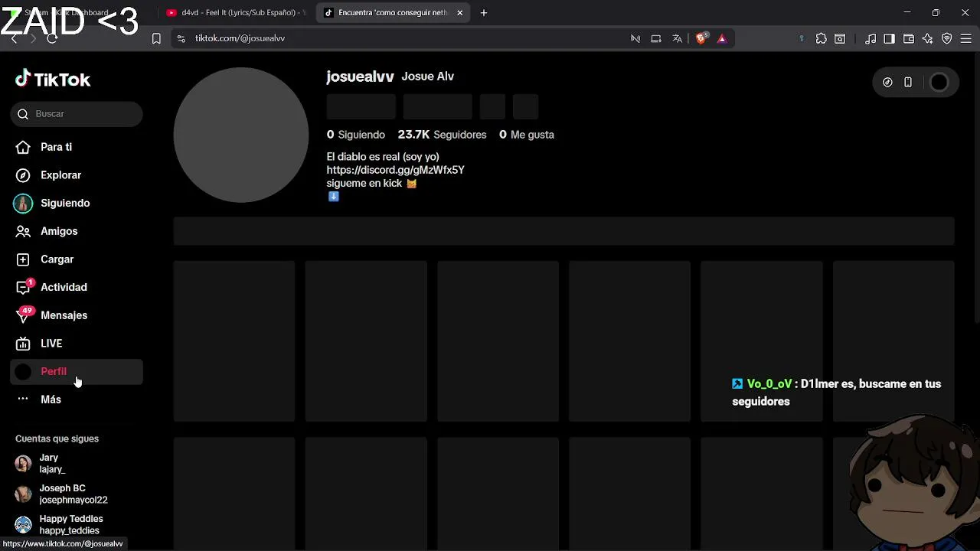Open the Brave VPN shield icon
Viewport: 980px width, 551px height.
click(x=947, y=38)
